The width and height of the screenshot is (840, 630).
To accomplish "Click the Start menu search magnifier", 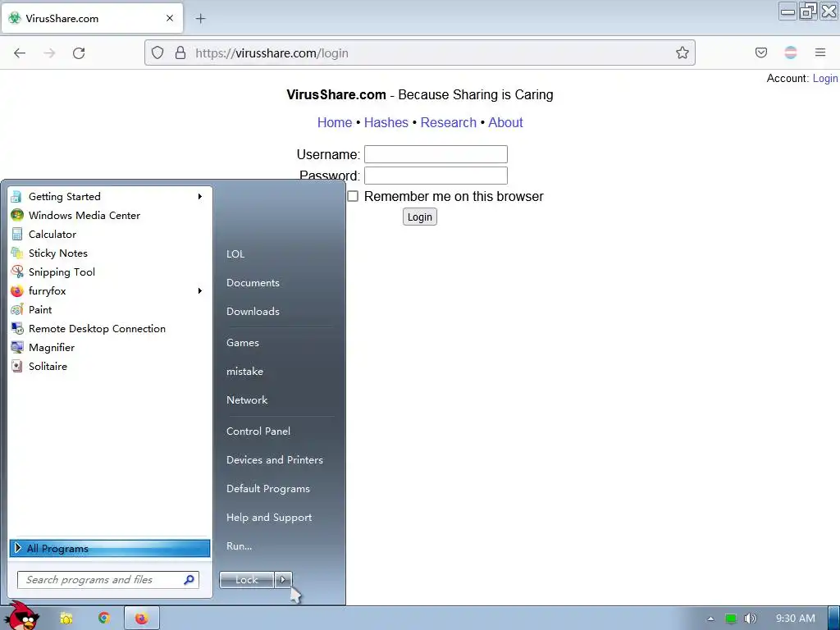I will coord(189,580).
